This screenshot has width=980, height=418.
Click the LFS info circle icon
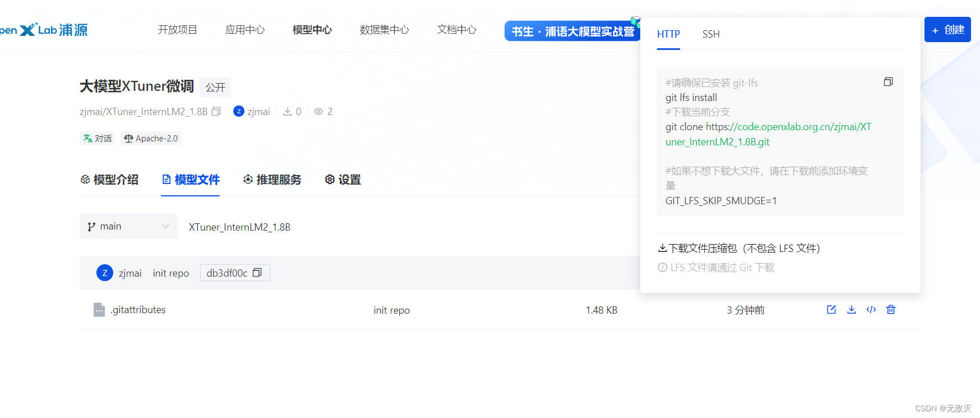[663, 268]
